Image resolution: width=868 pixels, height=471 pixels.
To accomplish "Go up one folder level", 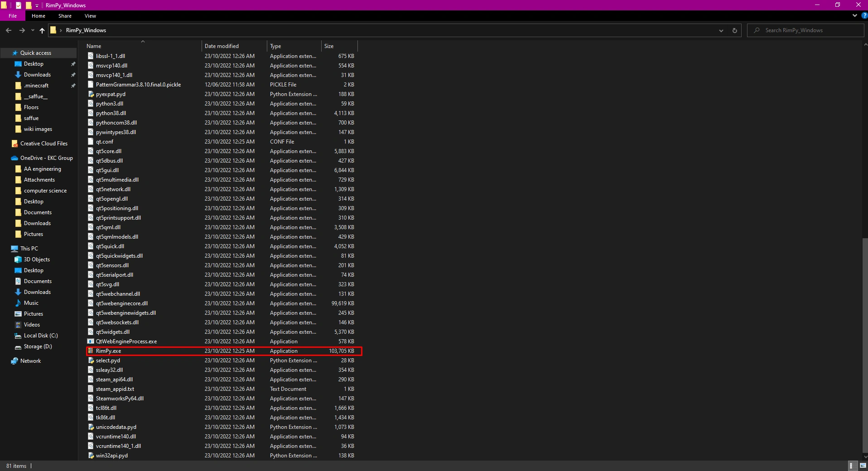I will pos(42,30).
